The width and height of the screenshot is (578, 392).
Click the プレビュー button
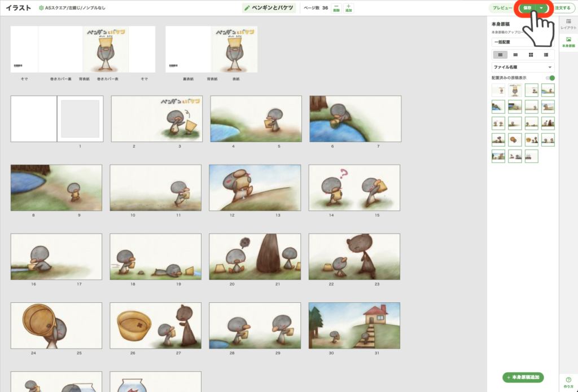[x=502, y=8]
